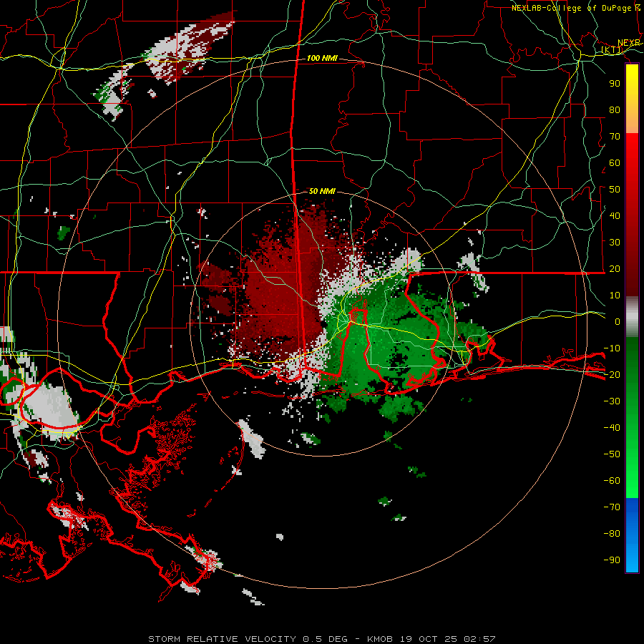Screen dimensions: 644x644
Task: Select the positive 30 scale label
Action: (x=615, y=243)
